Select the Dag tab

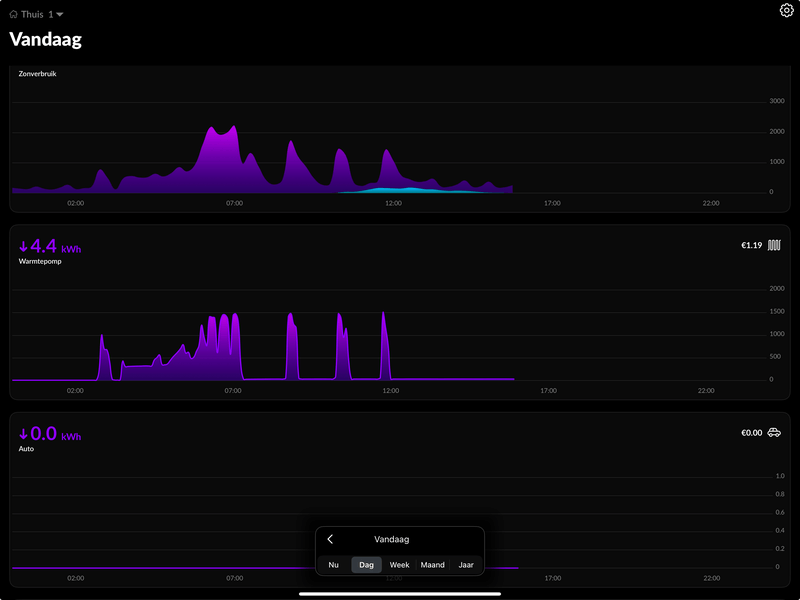coord(366,565)
